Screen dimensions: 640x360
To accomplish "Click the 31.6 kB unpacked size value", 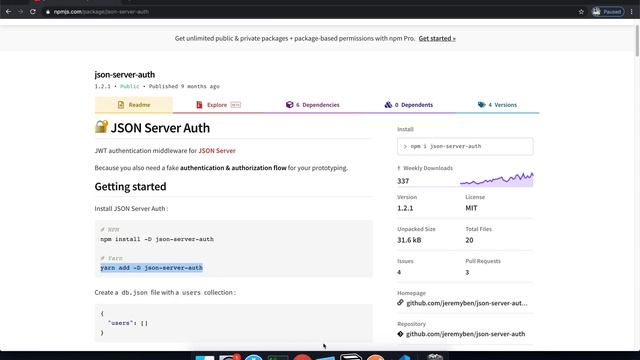I will click(409, 240).
